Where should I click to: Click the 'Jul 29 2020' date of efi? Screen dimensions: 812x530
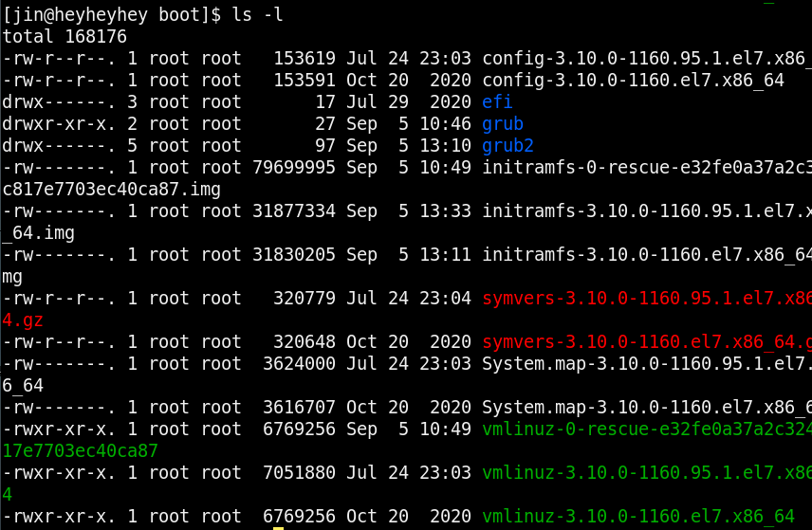(x=409, y=101)
